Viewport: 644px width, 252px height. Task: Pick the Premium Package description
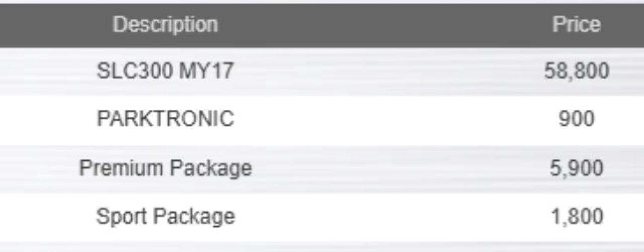coord(165,168)
